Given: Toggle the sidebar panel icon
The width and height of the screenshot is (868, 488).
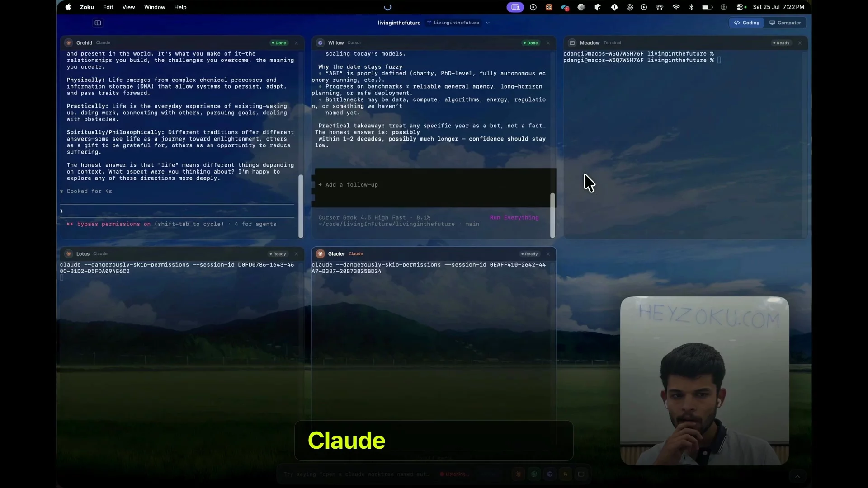Looking at the screenshot, I should coord(98,23).
